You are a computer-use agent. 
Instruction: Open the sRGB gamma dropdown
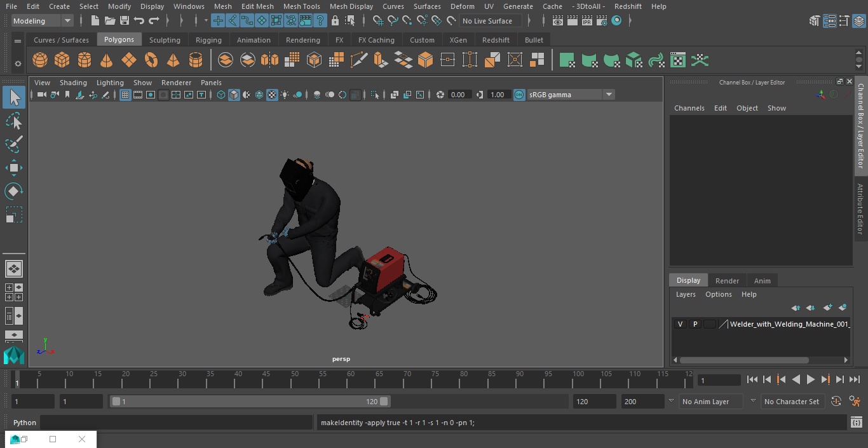(570, 95)
